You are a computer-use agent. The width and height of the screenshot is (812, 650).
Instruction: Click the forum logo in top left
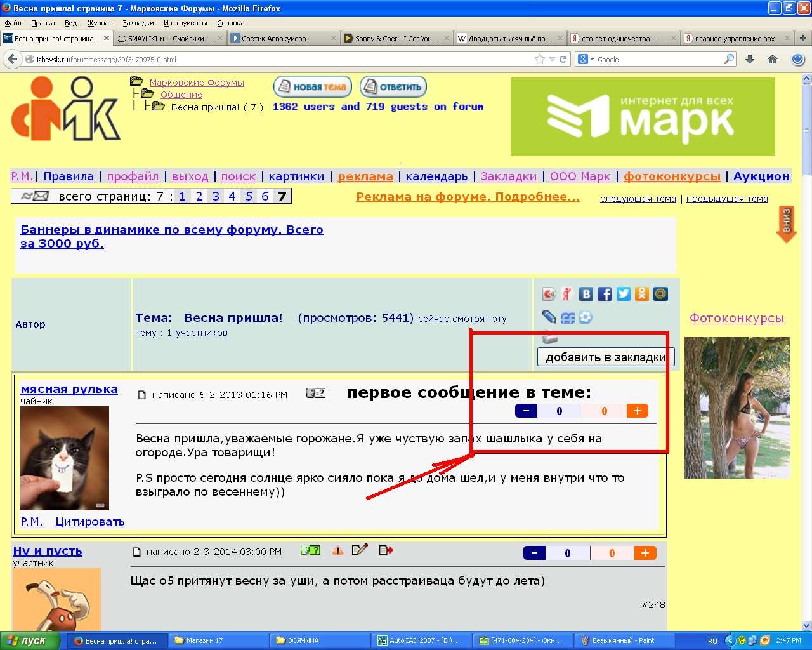(x=65, y=109)
